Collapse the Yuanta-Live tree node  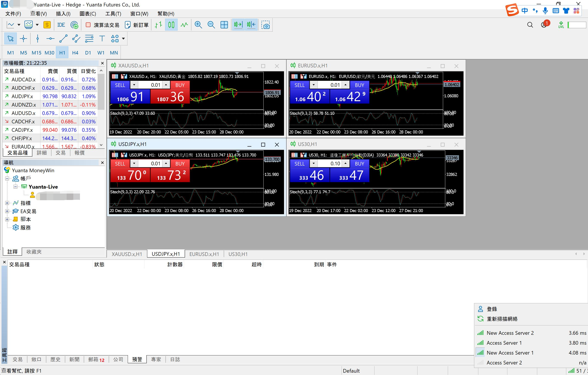15,186
